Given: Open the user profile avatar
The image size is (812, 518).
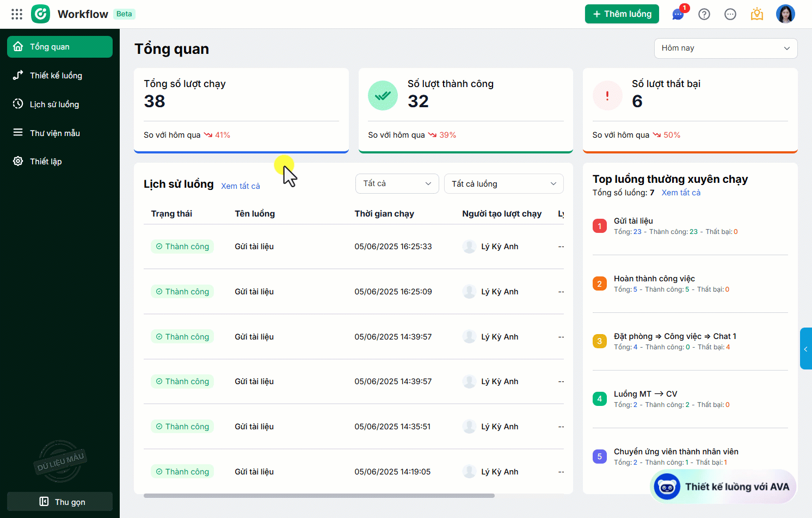Looking at the screenshot, I should [785, 14].
